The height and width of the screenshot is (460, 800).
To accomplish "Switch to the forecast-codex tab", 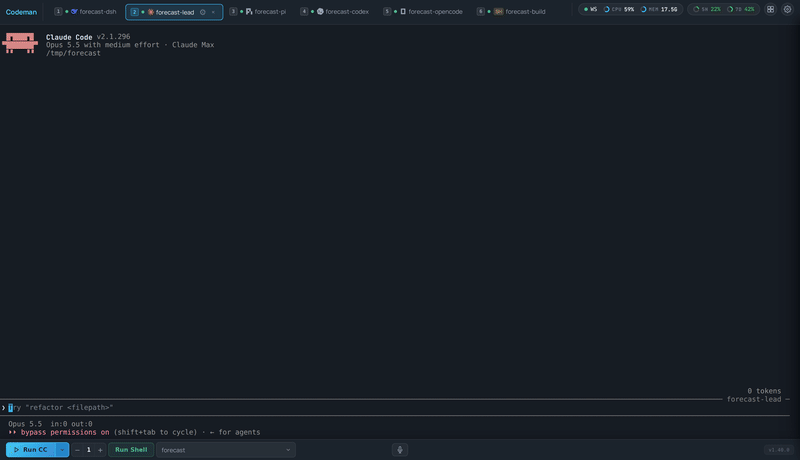I will 335,11.
